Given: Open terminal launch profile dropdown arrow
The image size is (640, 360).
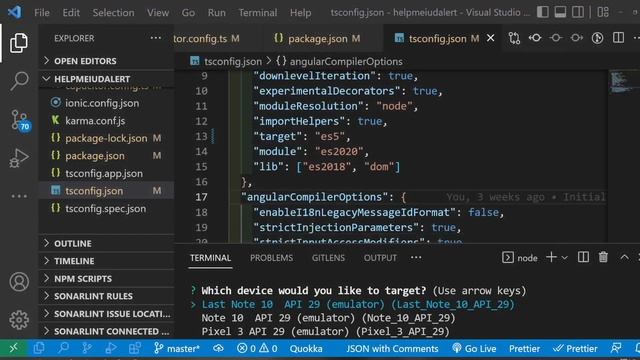Looking at the screenshot, I should (x=564, y=258).
